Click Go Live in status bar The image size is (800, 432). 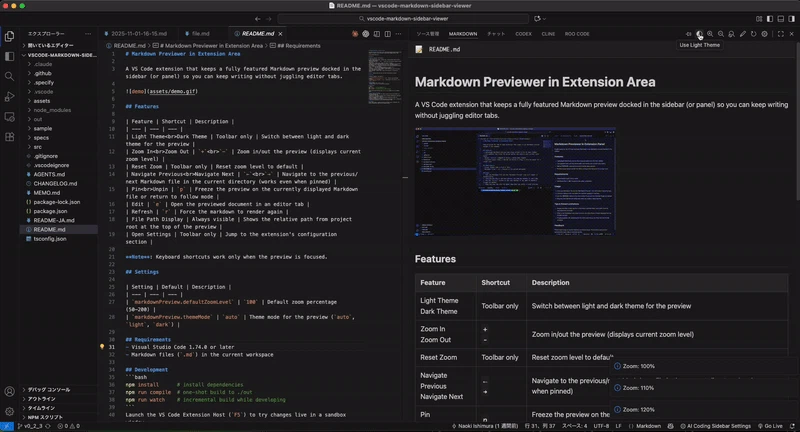click(770, 426)
